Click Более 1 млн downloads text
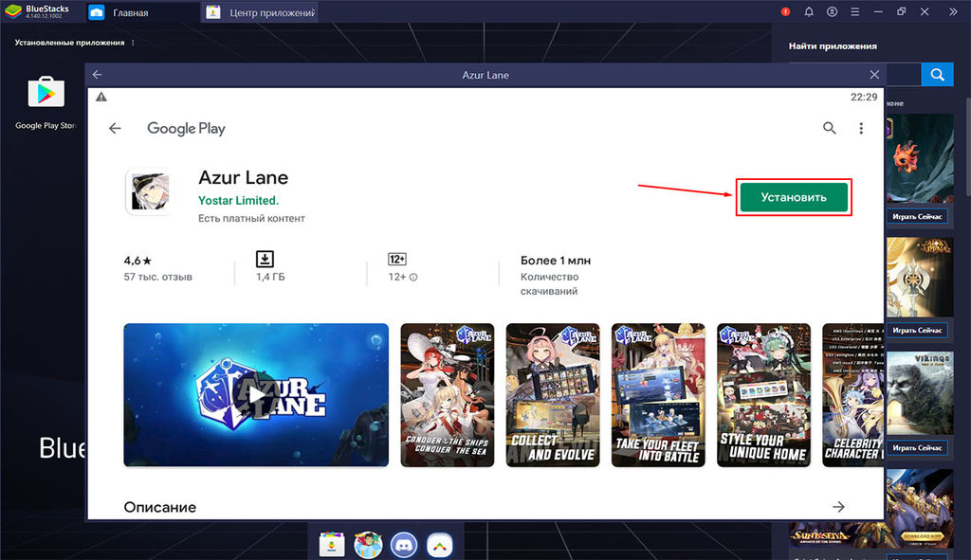Image resolution: width=971 pixels, height=560 pixels. coord(556,261)
